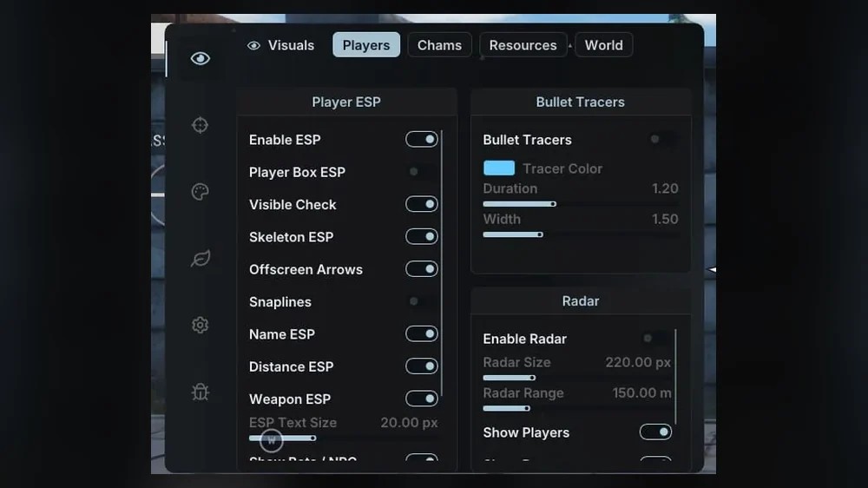Open the palette colors sidebar section
Screen dimensions: 868x488
tap(200, 192)
